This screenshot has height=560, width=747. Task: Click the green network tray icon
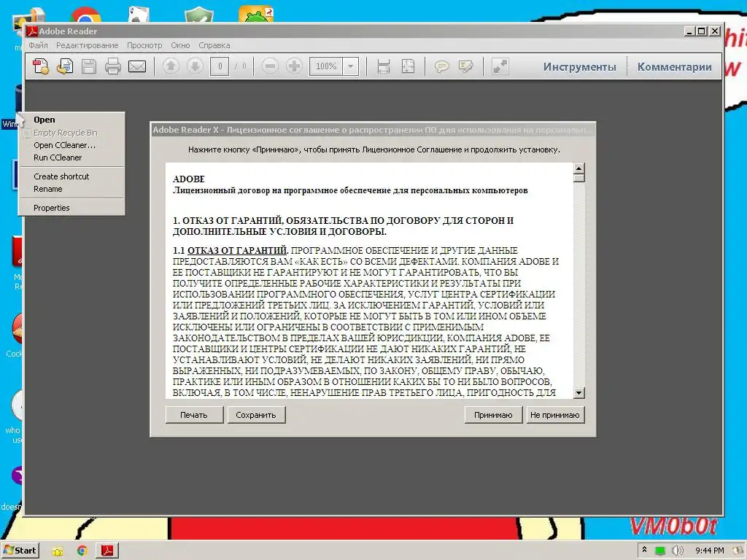tap(660, 551)
